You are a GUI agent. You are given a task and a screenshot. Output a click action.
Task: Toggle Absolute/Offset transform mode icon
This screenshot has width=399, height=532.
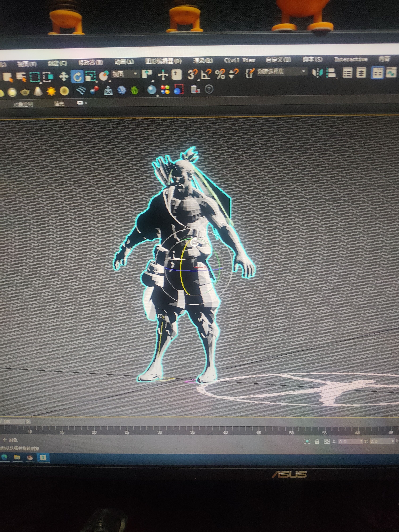327,441
